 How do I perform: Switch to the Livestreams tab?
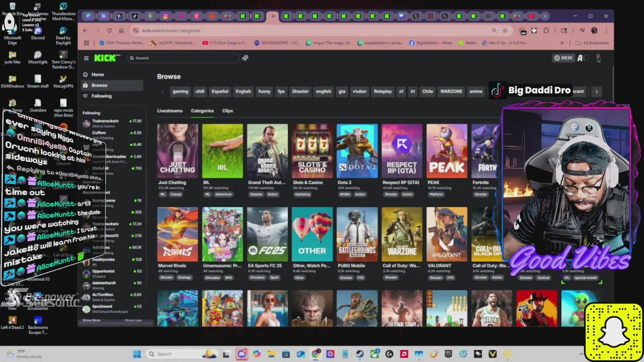coord(170,111)
